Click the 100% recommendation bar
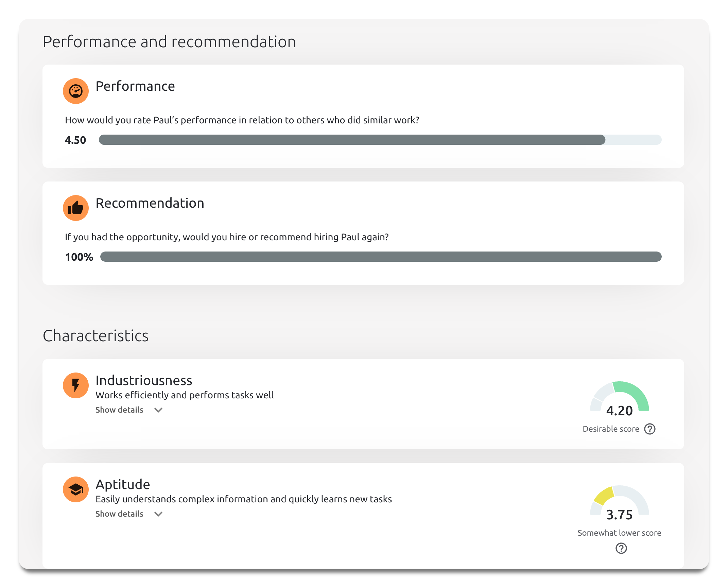Viewport: 728px width, 588px height. pos(381,257)
